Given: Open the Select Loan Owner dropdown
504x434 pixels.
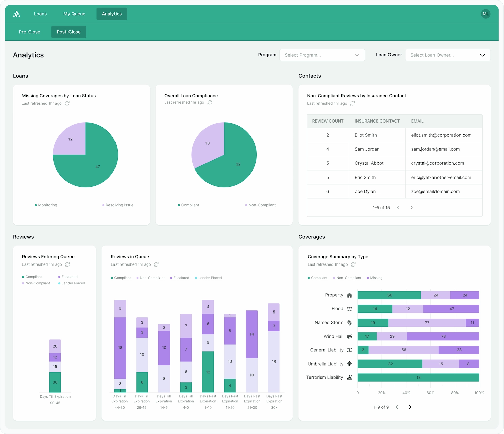Looking at the screenshot, I should (448, 55).
